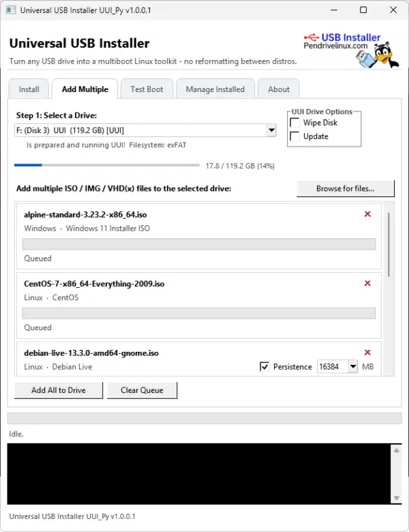The width and height of the screenshot is (409, 532).
Task: Switch to the Install tab
Action: tap(29, 89)
